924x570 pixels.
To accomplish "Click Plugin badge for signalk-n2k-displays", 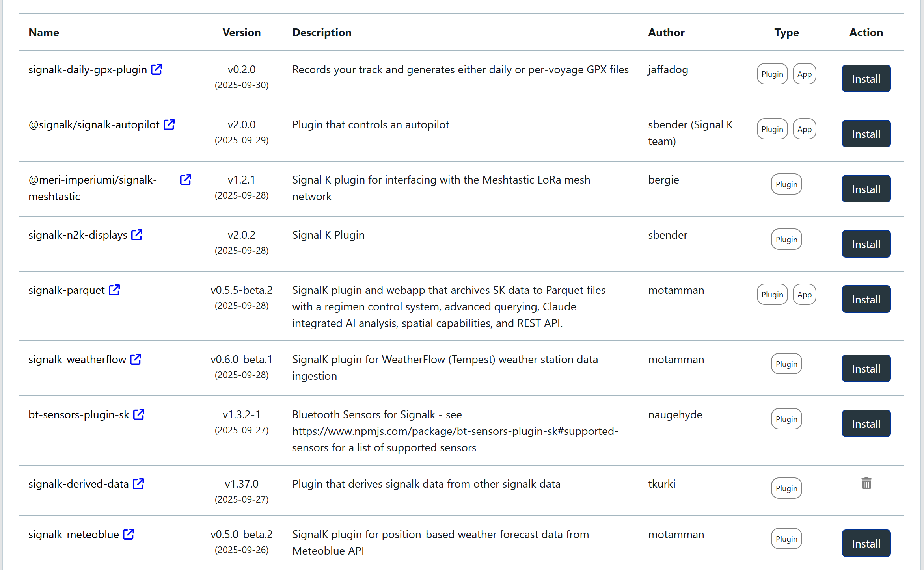I will pos(786,239).
